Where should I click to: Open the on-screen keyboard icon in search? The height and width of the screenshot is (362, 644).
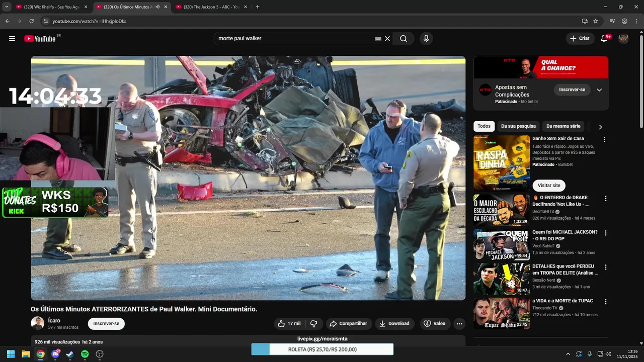[378, 39]
